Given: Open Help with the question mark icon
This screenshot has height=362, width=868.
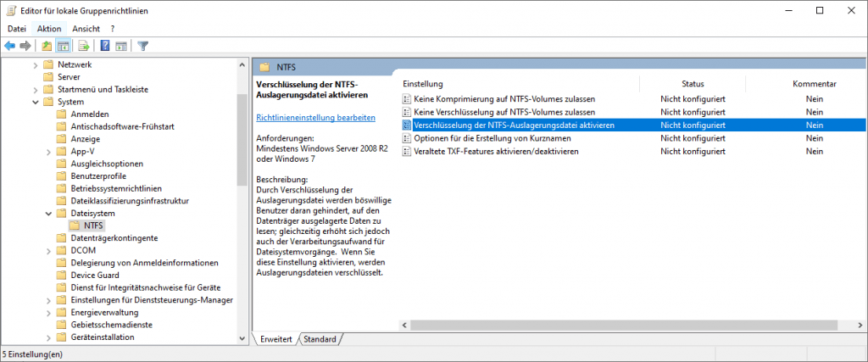Looking at the screenshot, I should (x=105, y=46).
